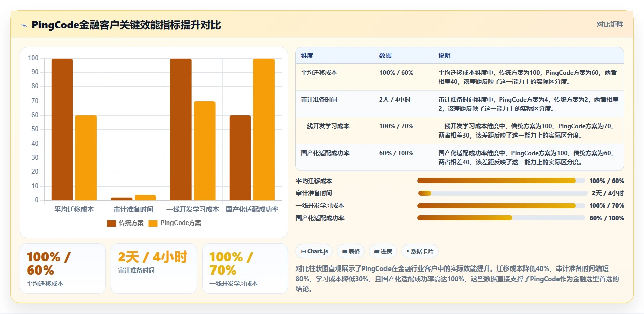This screenshot has height=314, width=644.
Task: Open the 2天 / 4小时 stat card
Action: [x=154, y=268]
